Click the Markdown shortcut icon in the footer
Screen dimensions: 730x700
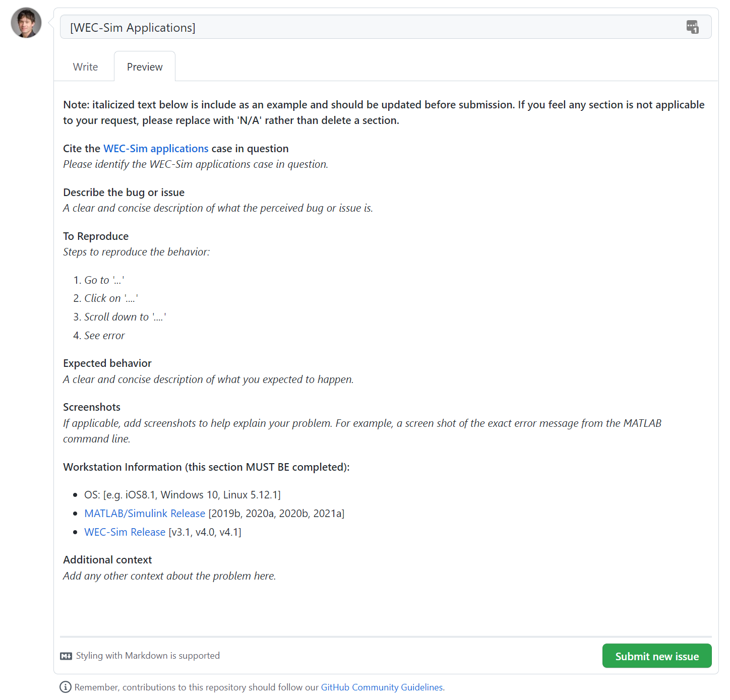(x=66, y=656)
